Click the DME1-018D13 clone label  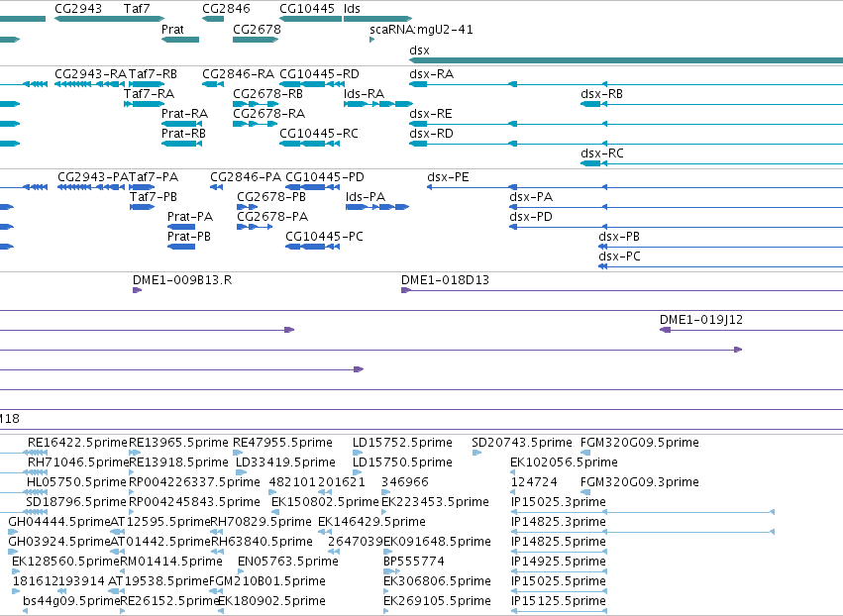445,280
